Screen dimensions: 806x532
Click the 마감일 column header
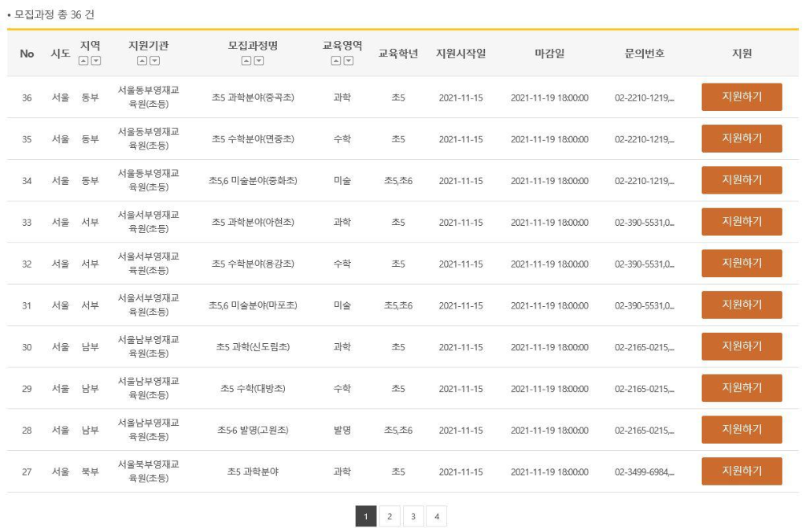pyautogui.click(x=549, y=54)
